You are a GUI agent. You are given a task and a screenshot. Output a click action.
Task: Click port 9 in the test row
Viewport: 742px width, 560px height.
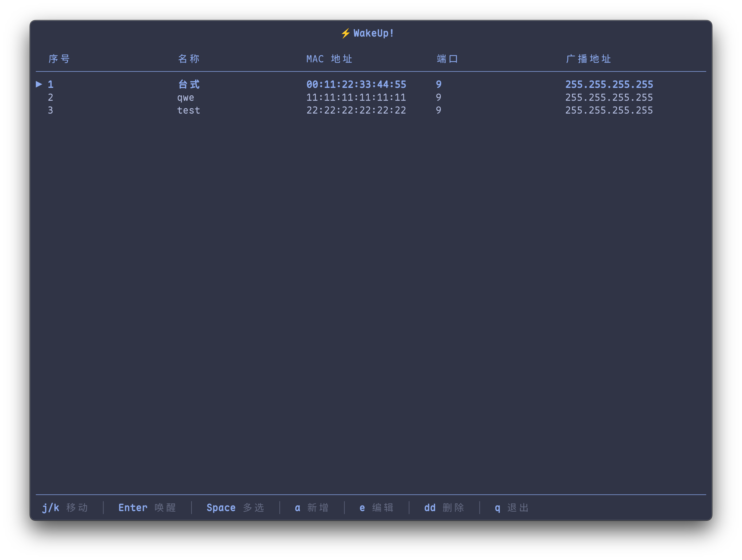tap(439, 110)
